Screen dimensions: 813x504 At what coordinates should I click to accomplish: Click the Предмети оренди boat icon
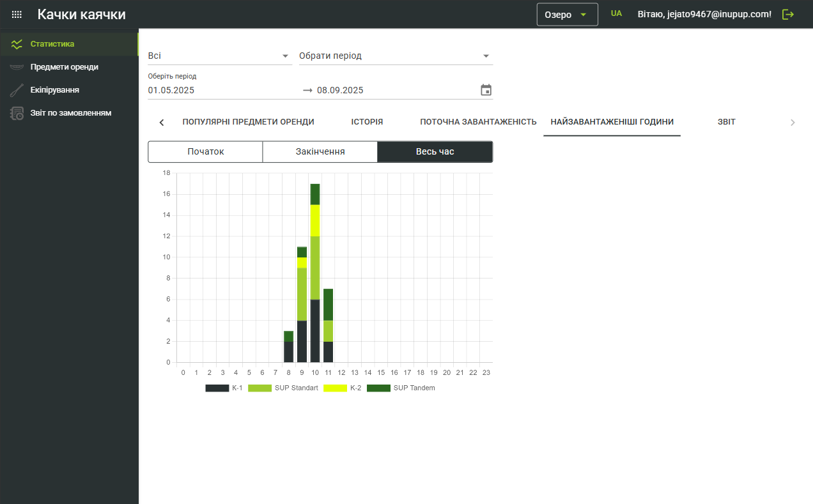(x=17, y=67)
